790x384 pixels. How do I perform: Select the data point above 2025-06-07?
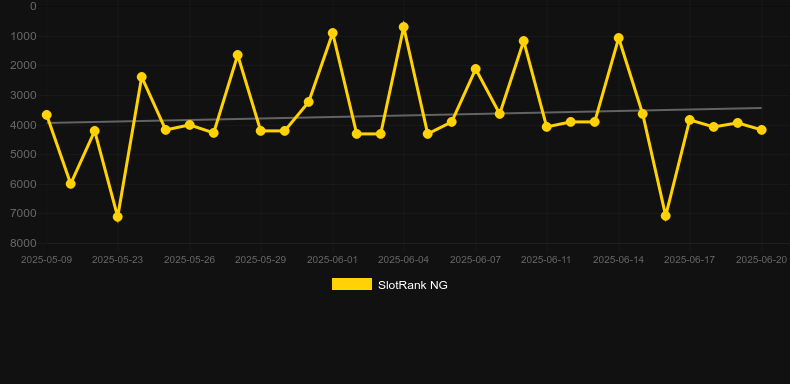click(476, 69)
